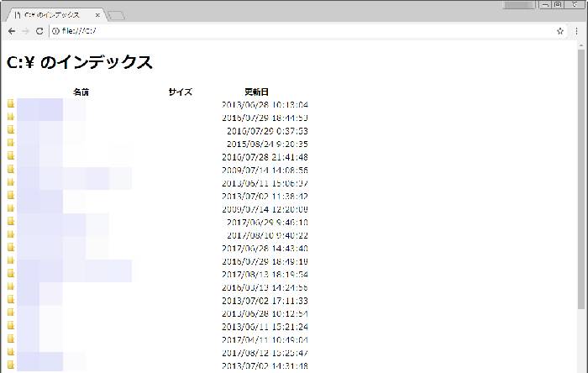
Task: Click folder icon on row dated 2017/06/29 9:46:10
Action: coord(11,221)
